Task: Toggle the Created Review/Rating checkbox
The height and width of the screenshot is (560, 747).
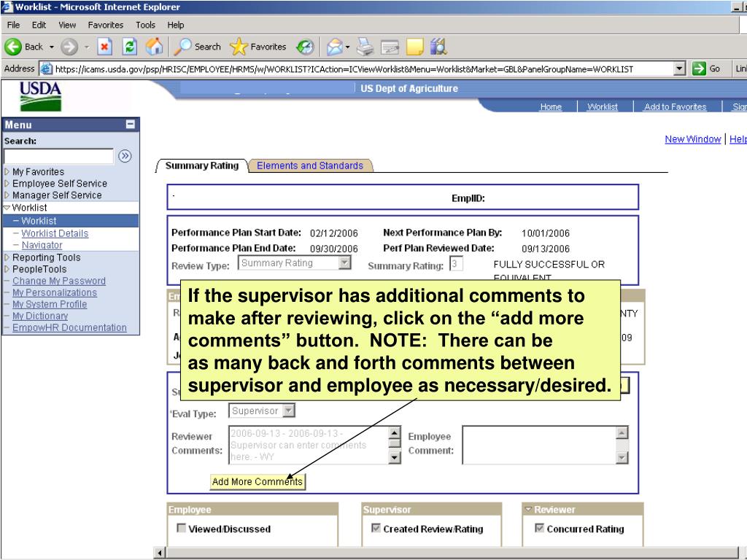Action: (x=376, y=529)
